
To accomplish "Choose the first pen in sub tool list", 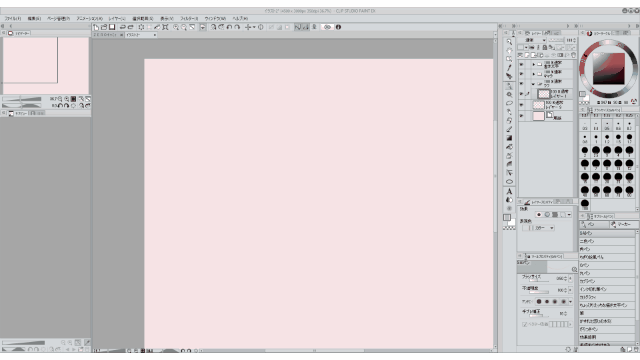I will 607,233.
